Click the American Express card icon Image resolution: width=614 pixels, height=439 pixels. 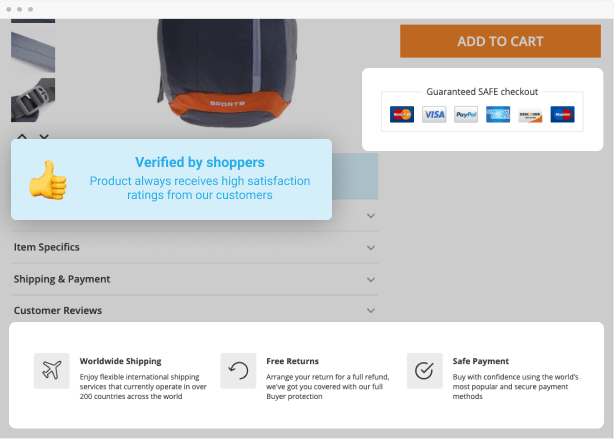coord(498,115)
